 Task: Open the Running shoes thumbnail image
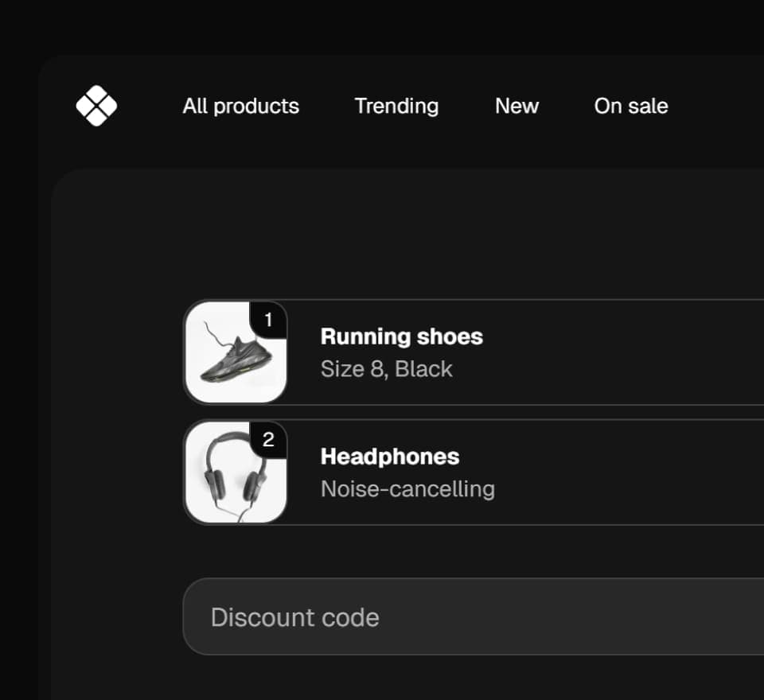(x=236, y=352)
